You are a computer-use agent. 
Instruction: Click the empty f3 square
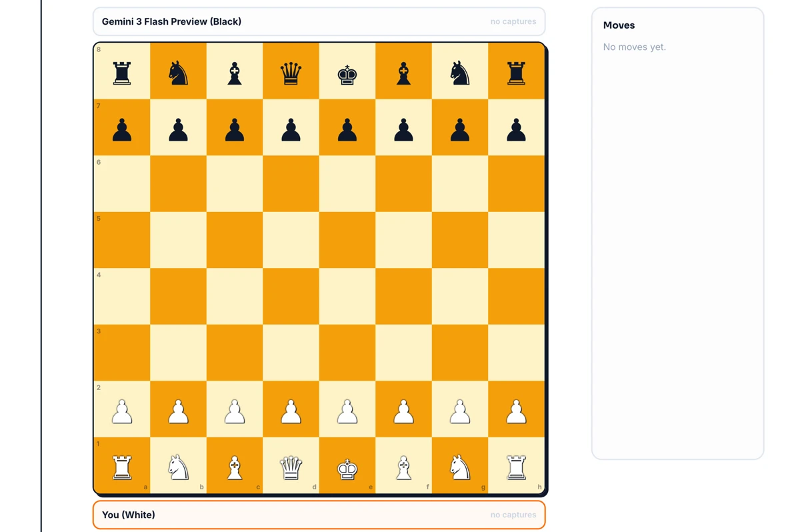(403, 353)
